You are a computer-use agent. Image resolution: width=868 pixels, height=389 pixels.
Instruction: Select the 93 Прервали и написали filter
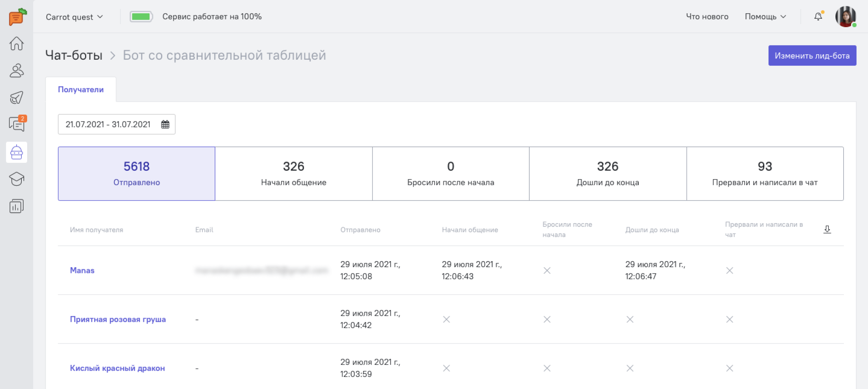click(x=765, y=173)
